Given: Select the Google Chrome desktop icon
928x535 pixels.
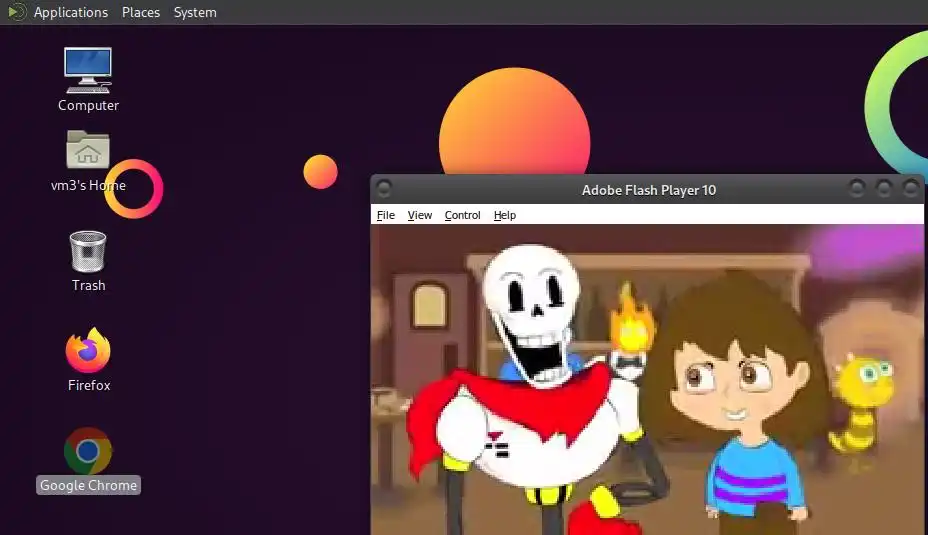Looking at the screenshot, I should tap(88, 450).
